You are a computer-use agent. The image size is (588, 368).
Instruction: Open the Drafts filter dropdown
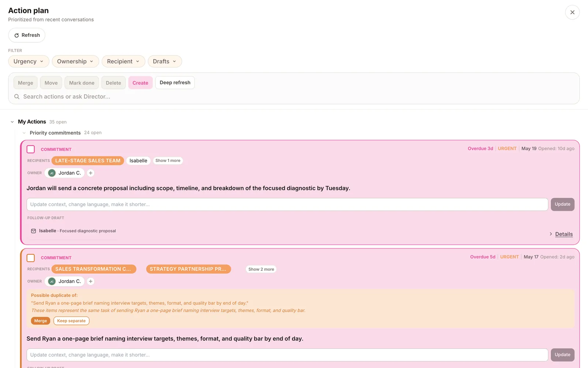click(165, 61)
